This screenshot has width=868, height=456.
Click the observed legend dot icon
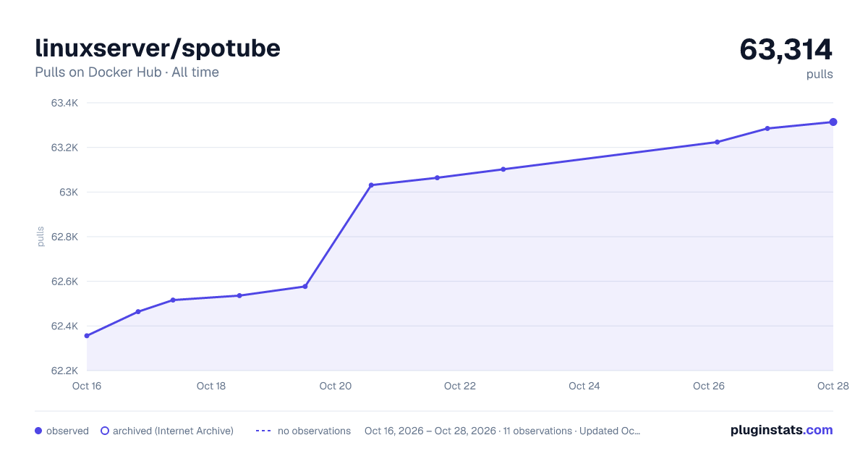(x=38, y=431)
